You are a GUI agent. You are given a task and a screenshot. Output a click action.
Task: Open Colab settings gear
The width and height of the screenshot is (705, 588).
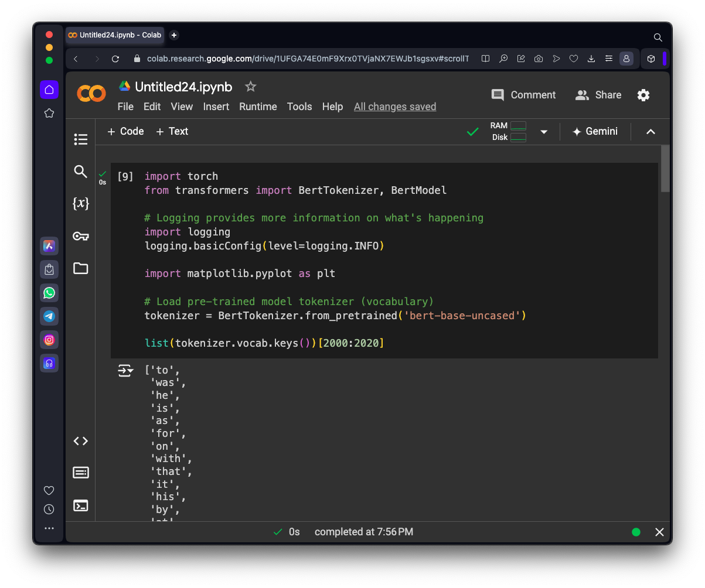tap(643, 95)
